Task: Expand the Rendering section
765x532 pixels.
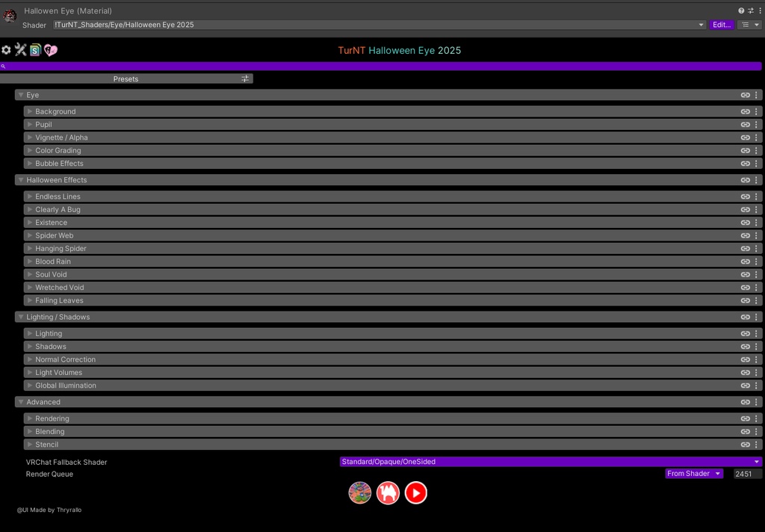Action: [30, 418]
